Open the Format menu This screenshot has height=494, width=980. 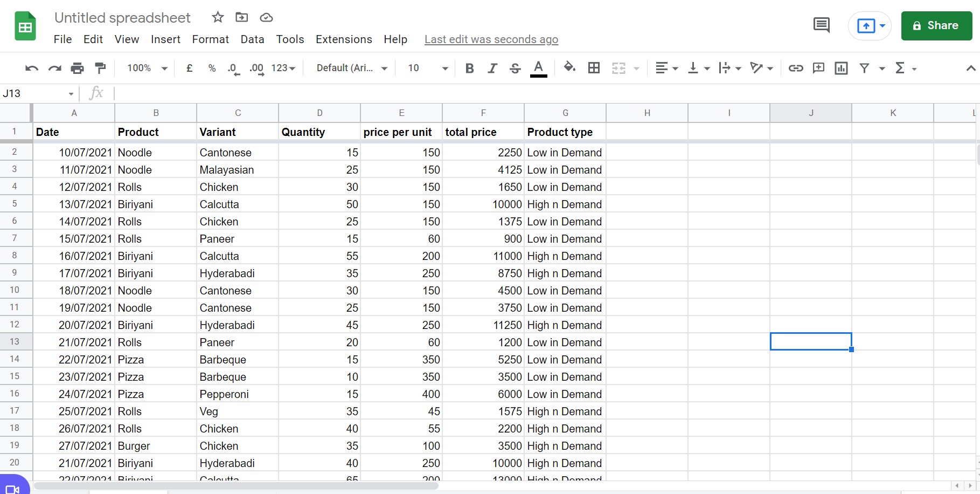[x=210, y=39]
